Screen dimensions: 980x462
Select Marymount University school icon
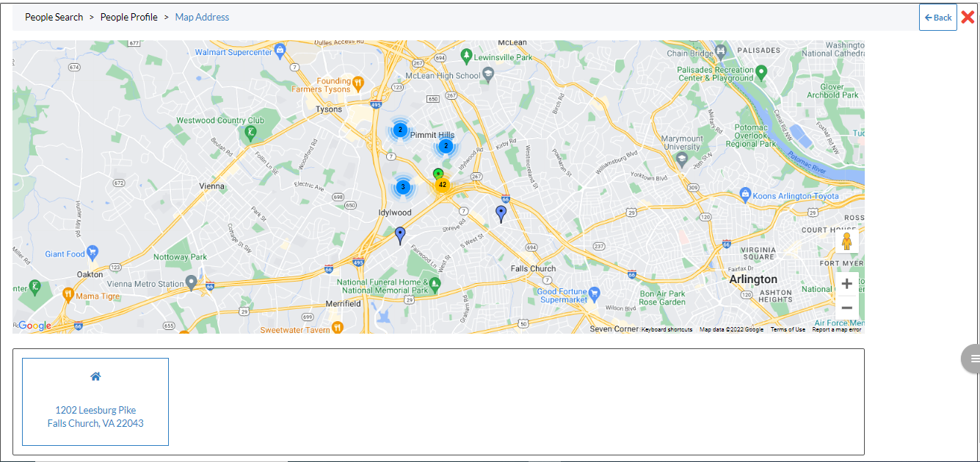pyautogui.click(x=683, y=160)
